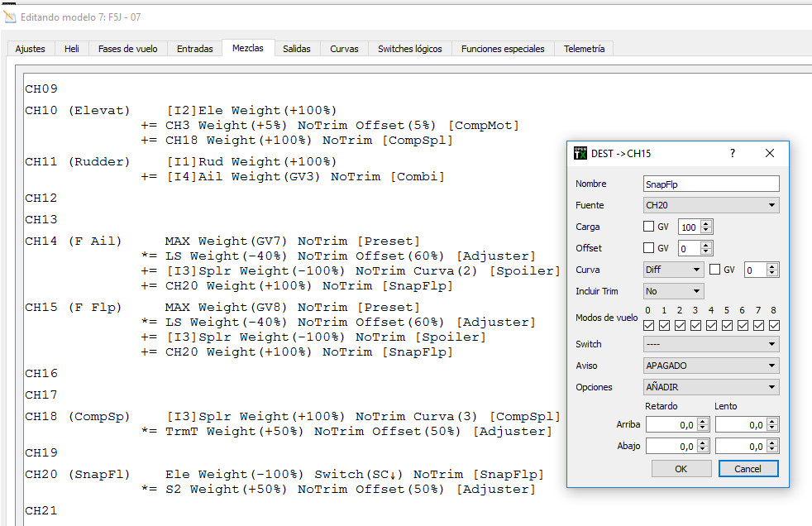This screenshot has height=526, width=812.
Task: Switch to the Salidas tab
Action: pyautogui.click(x=296, y=49)
